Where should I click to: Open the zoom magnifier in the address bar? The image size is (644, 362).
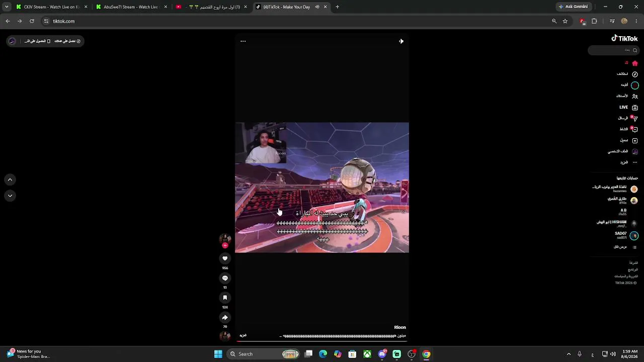pos(554,21)
